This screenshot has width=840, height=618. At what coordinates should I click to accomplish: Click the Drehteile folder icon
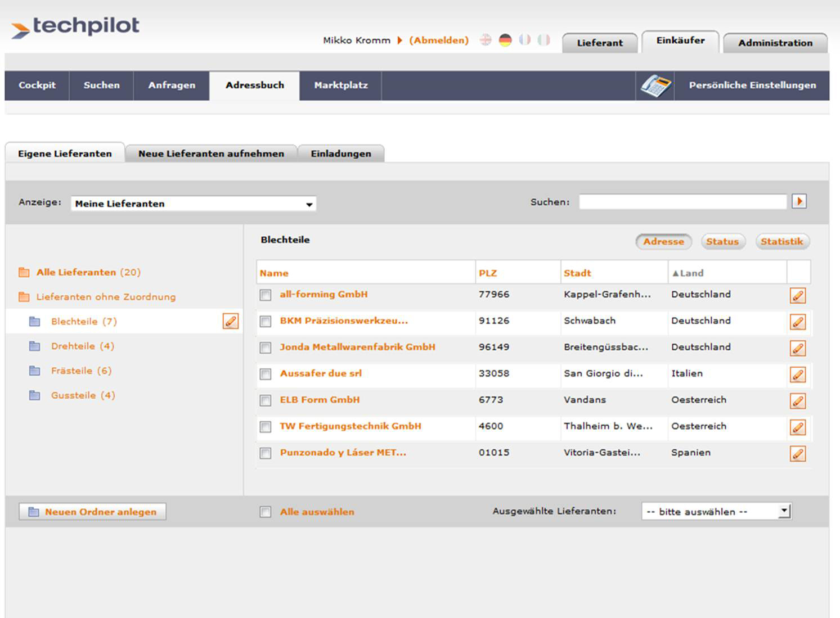point(35,346)
